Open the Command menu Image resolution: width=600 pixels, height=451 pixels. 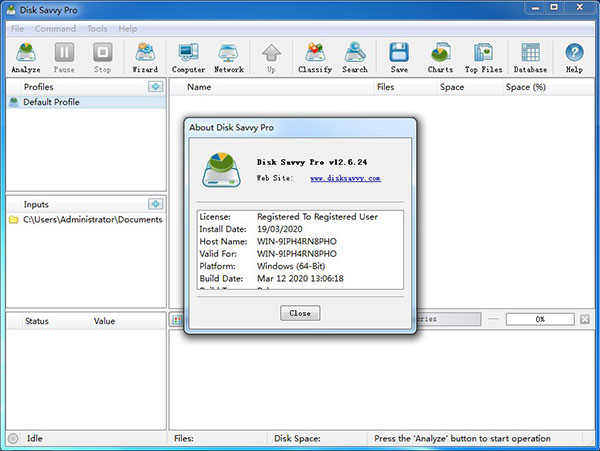55,29
